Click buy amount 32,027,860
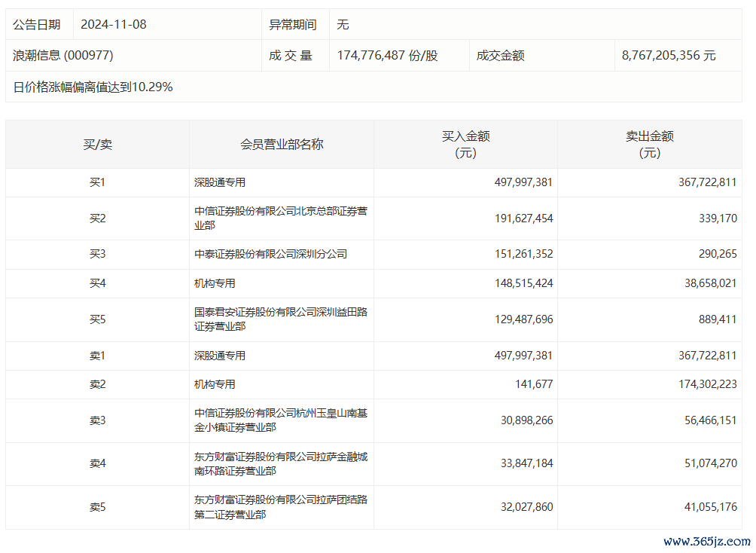Screen dimensions: 756x553 (526, 507)
